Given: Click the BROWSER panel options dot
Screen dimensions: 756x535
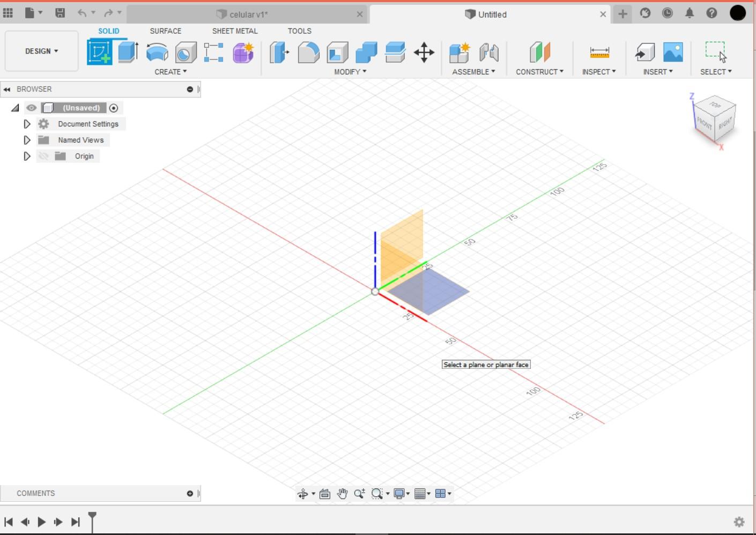Looking at the screenshot, I should click(190, 90).
